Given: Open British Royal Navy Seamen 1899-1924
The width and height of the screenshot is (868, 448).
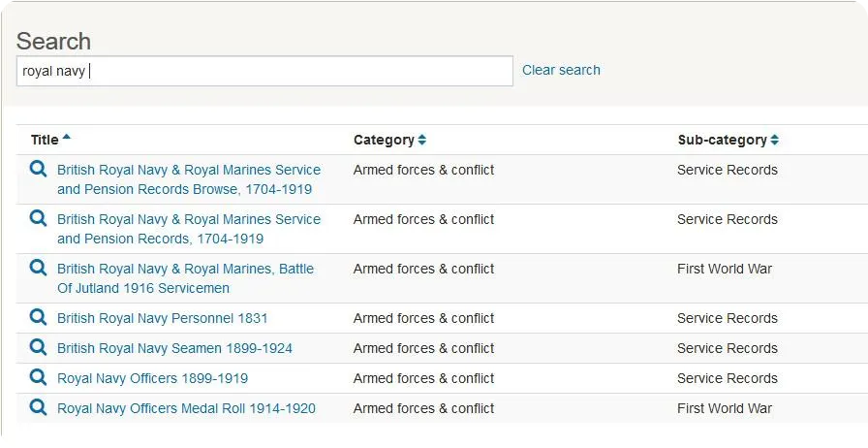Looking at the screenshot, I should pyautogui.click(x=174, y=348).
